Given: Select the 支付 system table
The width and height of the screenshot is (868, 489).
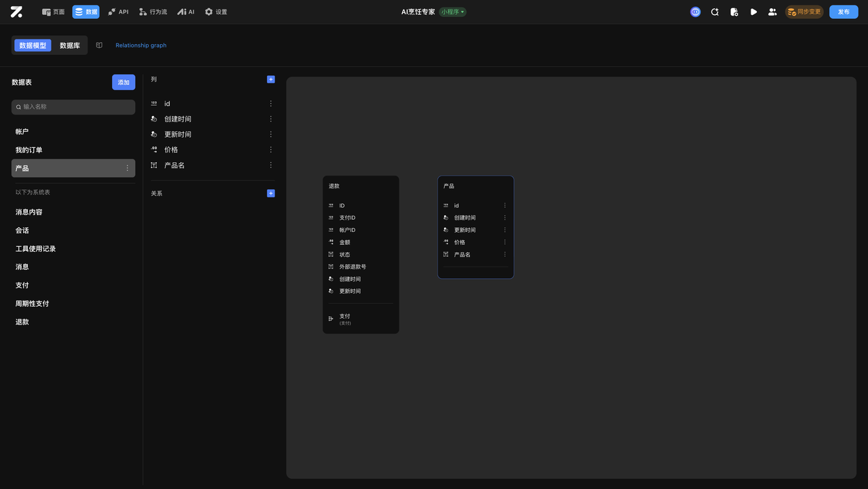Looking at the screenshot, I should coord(73,286).
